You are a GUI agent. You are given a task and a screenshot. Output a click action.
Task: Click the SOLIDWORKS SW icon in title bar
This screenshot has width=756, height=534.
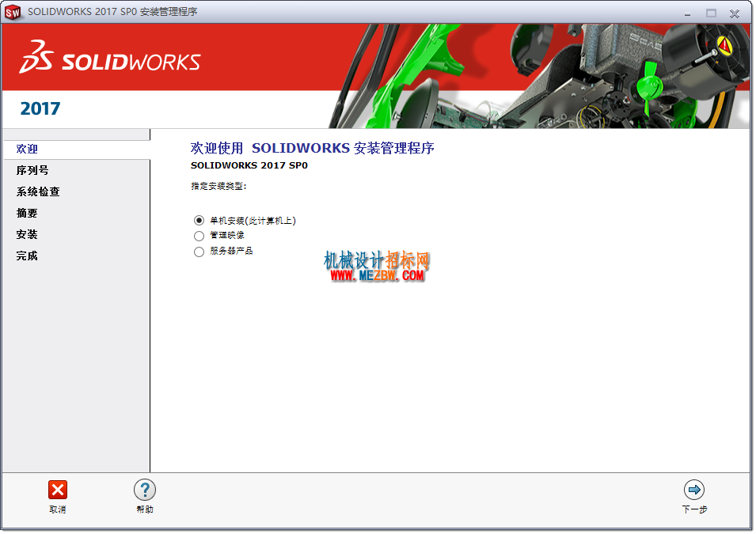pyautogui.click(x=13, y=12)
